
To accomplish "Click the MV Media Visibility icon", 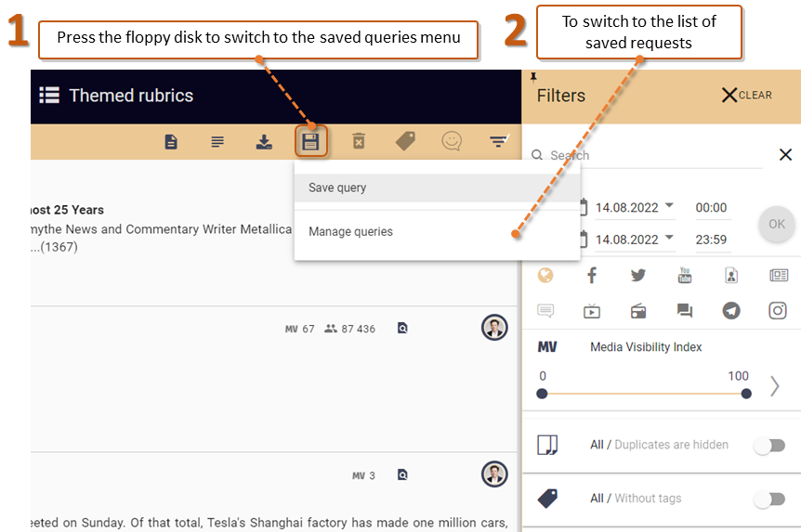I will pos(547,347).
